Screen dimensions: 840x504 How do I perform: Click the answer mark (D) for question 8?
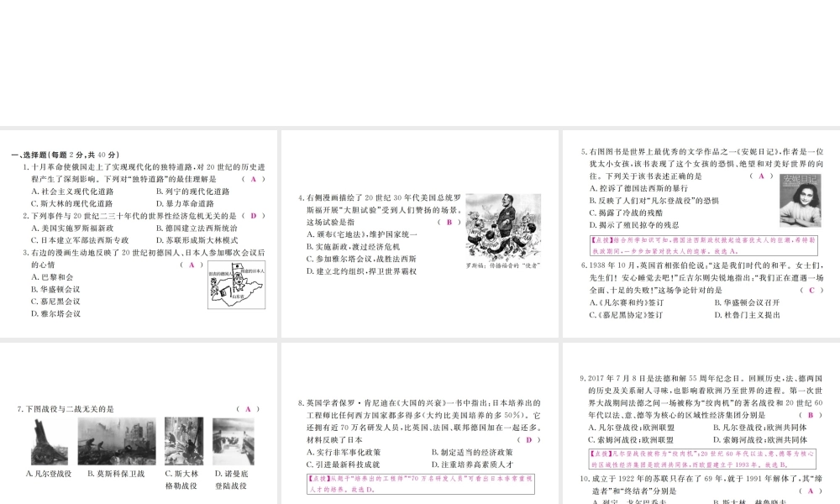(x=528, y=440)
